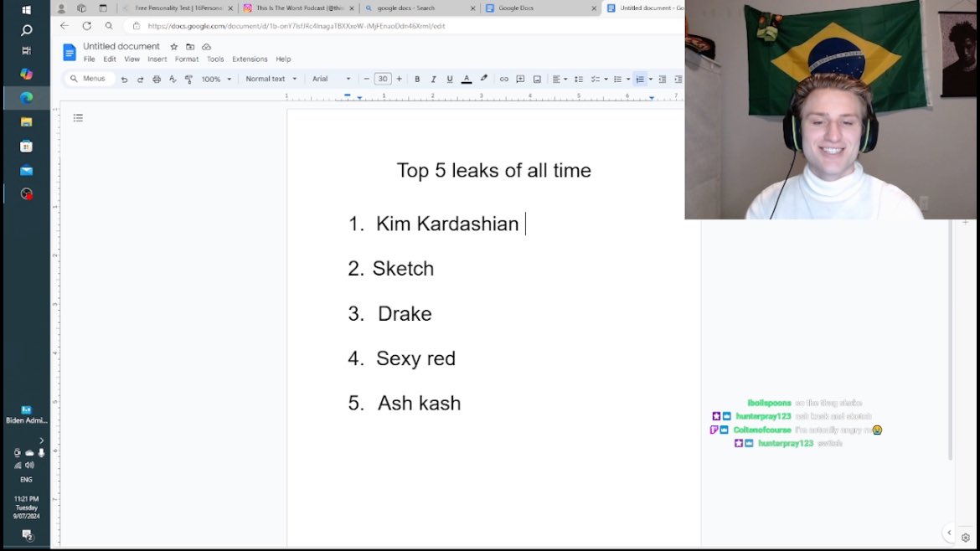Click the 'Kim Kardashian' list item

[447, 224]
